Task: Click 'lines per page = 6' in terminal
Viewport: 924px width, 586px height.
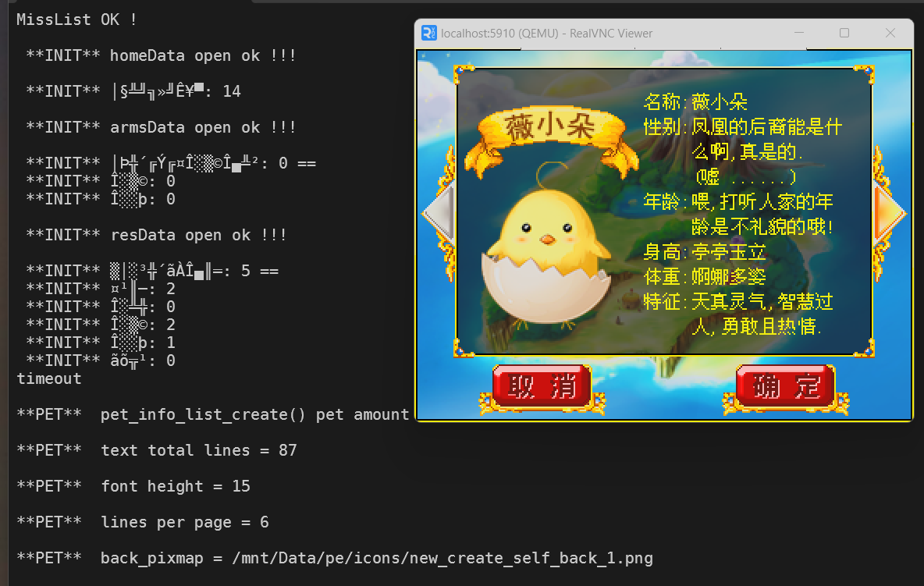Action: pos(143,522)
